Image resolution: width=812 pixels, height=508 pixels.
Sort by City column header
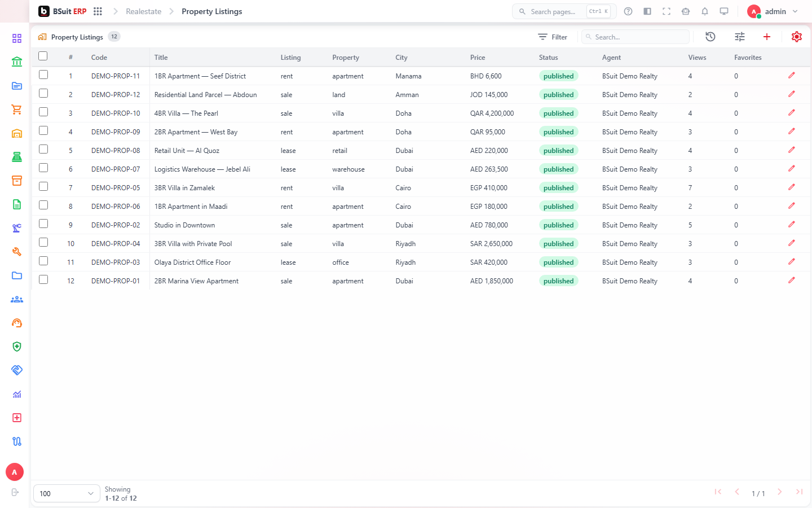[401, 58]
